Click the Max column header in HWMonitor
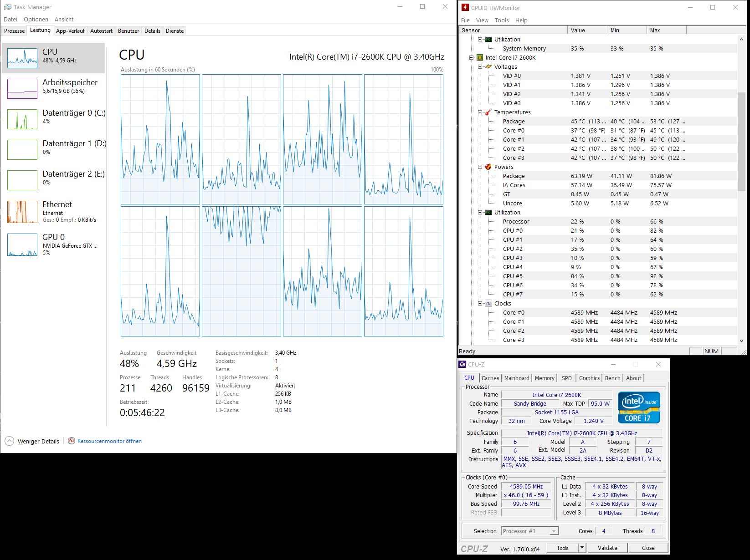 [x=666, y=30]
